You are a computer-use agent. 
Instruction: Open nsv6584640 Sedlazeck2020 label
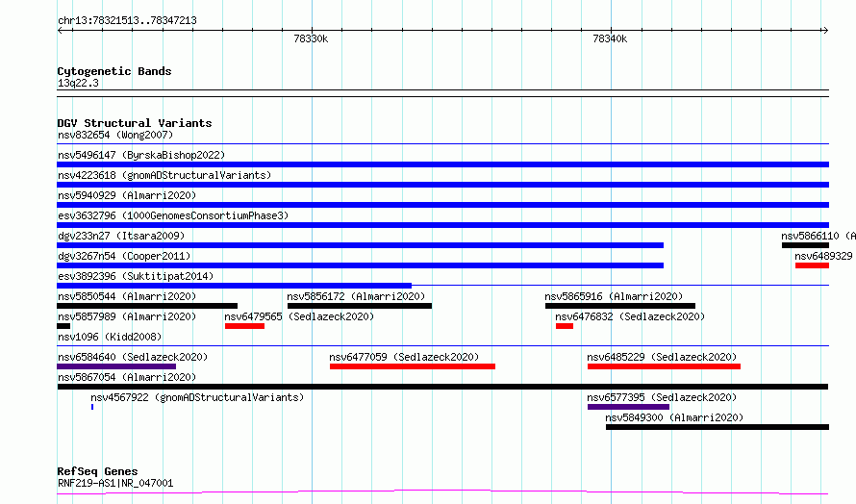[x=133, y=357]
